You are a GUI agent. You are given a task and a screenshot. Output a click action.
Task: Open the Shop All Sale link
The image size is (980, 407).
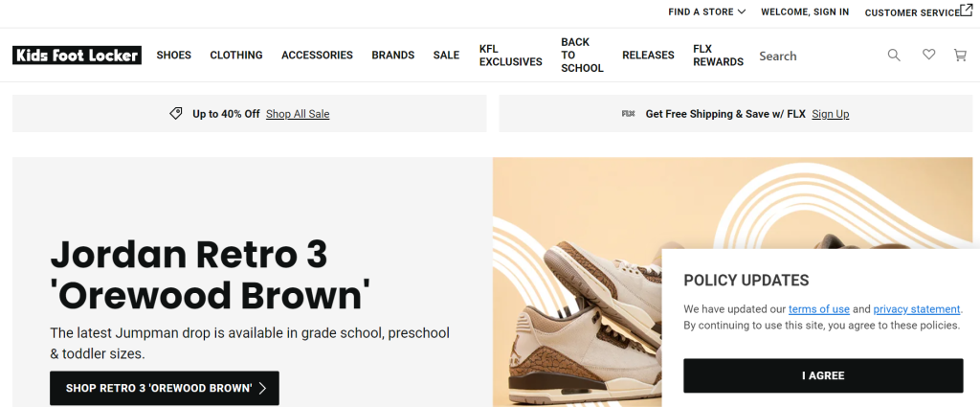[298, 114]
